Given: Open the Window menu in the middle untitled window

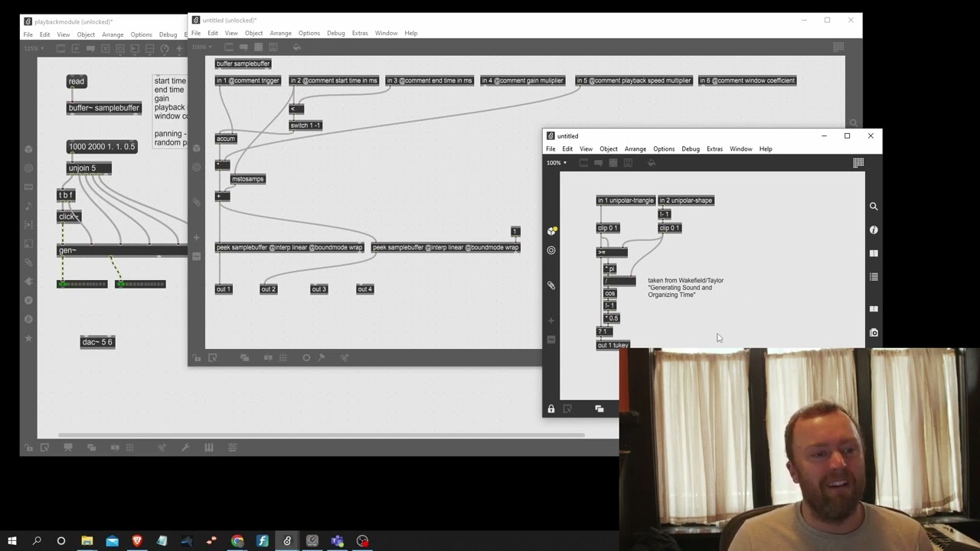Looking at the screenshot, I should (x=386, y=33).
